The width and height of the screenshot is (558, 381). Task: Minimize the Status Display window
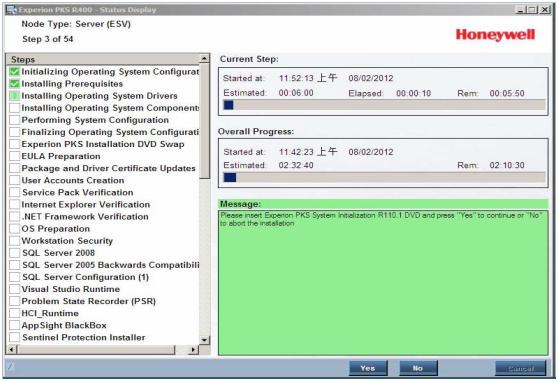pos(520,10)
